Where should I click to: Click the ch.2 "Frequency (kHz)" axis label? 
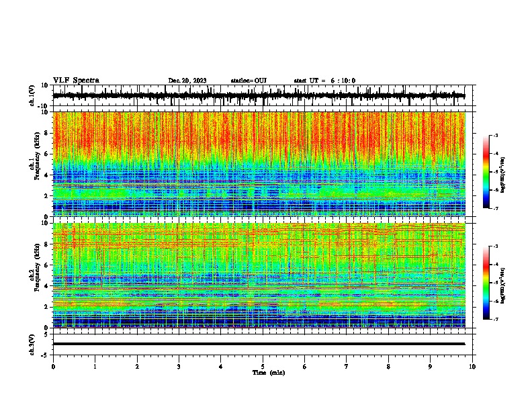37,267
